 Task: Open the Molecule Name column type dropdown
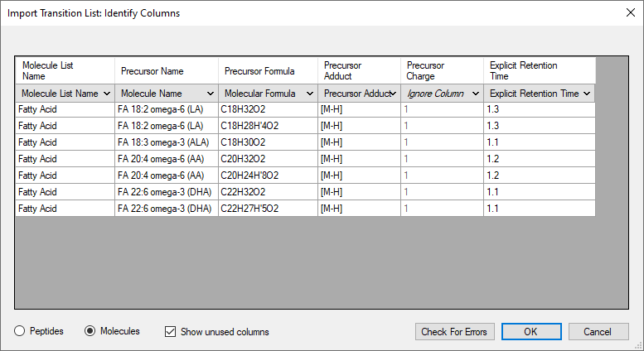[167, 94]
